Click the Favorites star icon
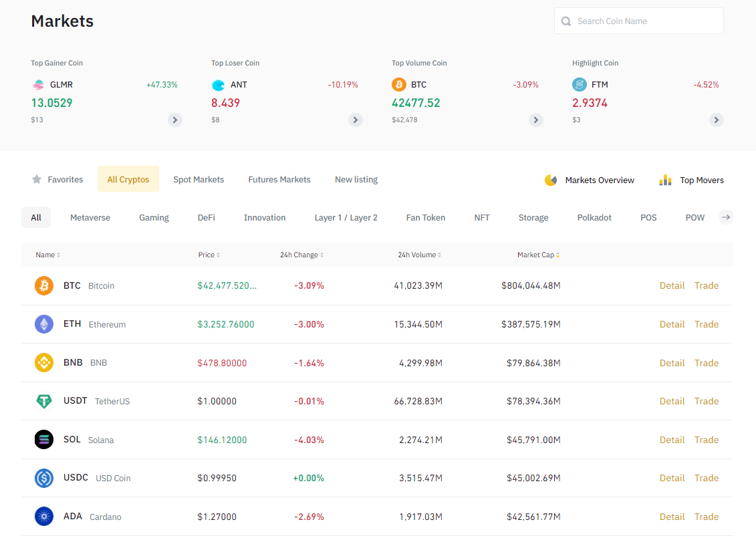756x536 pixels. [x=37, y=179]
